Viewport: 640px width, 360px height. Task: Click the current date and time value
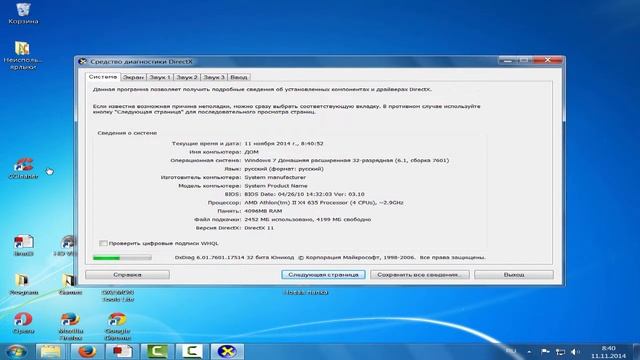(284, 144)
